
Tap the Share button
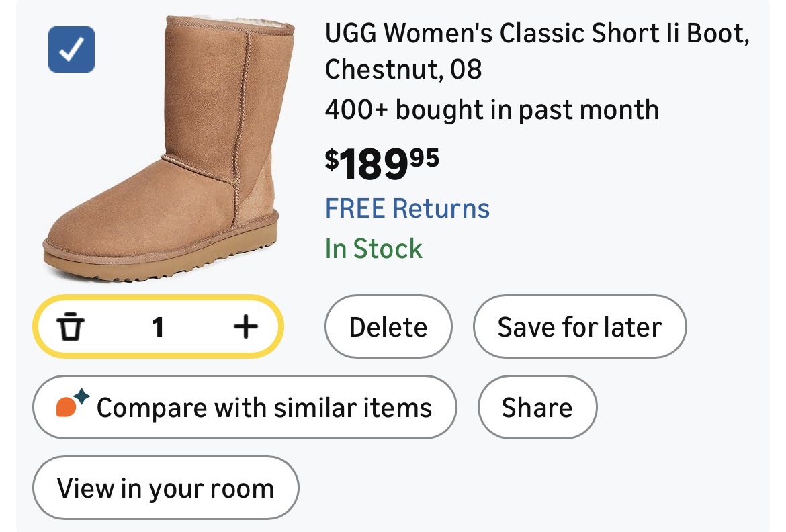537,408
